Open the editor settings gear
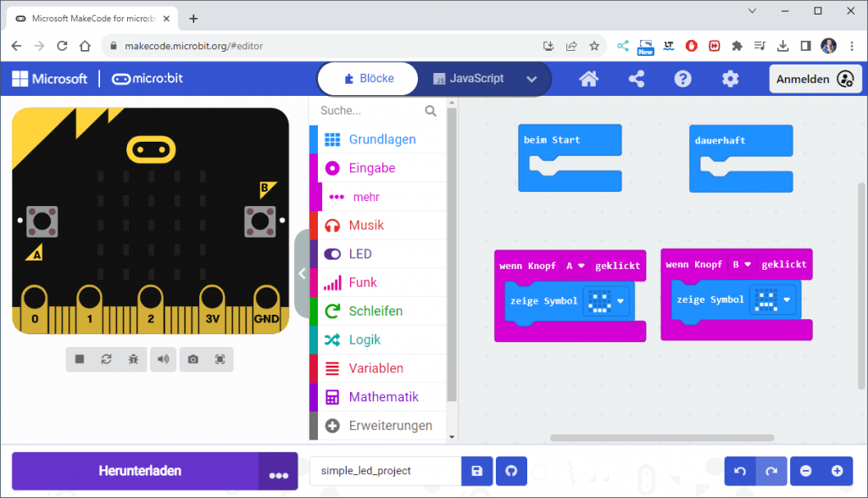Screen dimensions: 868x498 click(x=730, y=78)
